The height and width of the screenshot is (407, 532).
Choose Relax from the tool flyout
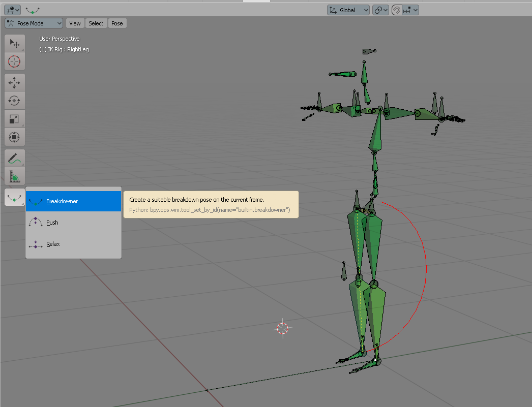(x=74, y=244)
